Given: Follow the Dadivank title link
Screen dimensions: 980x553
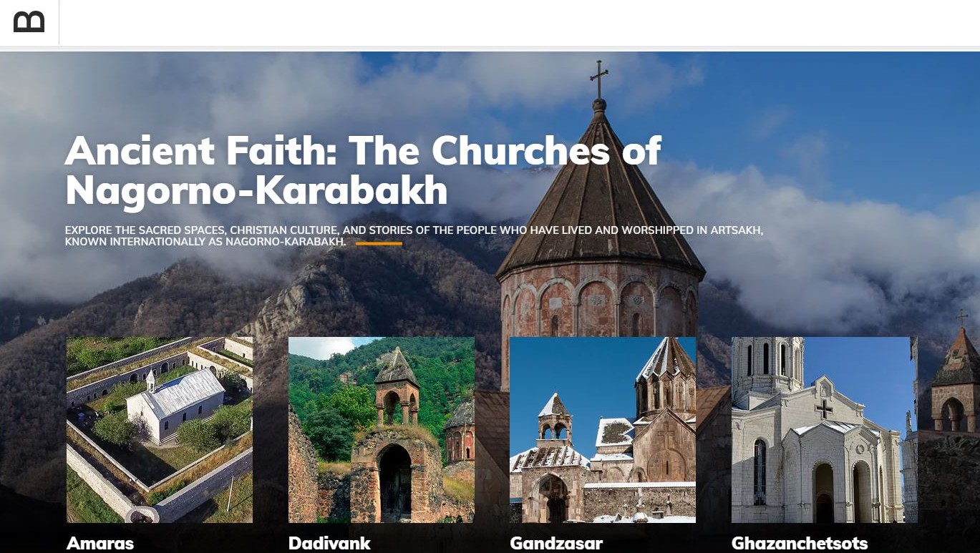Looking at the screenshot, I should (x=329, y=544).
